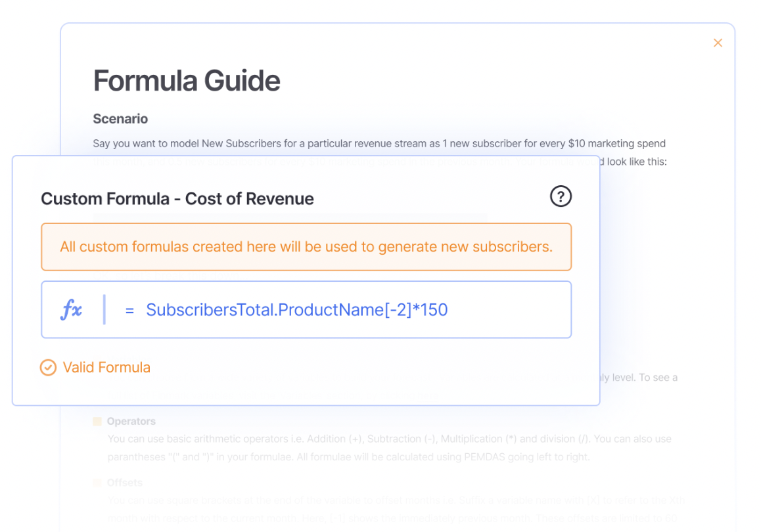Click the Valid Formula status label

[106, 368]
